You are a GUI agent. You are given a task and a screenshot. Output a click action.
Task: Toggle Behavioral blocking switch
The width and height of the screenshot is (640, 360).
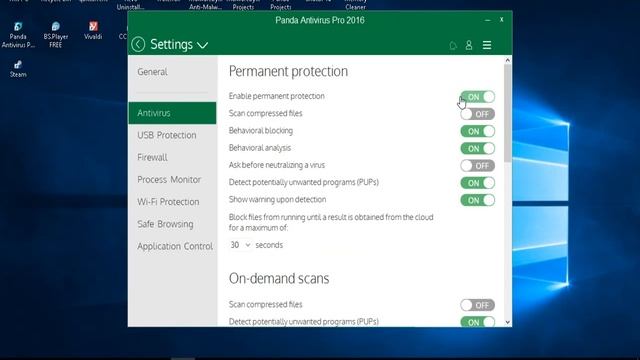point(478,131)
